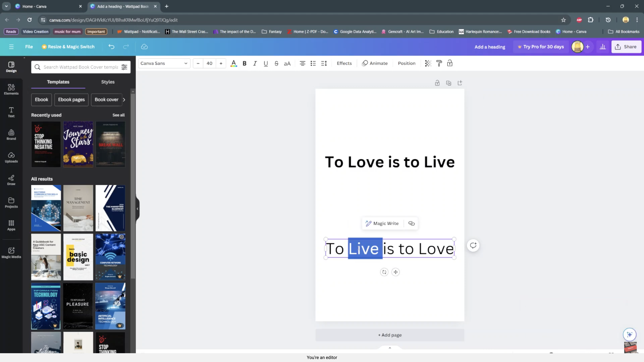
Task: Click the Redo arrow icon
Action: (x=126, y=47)
